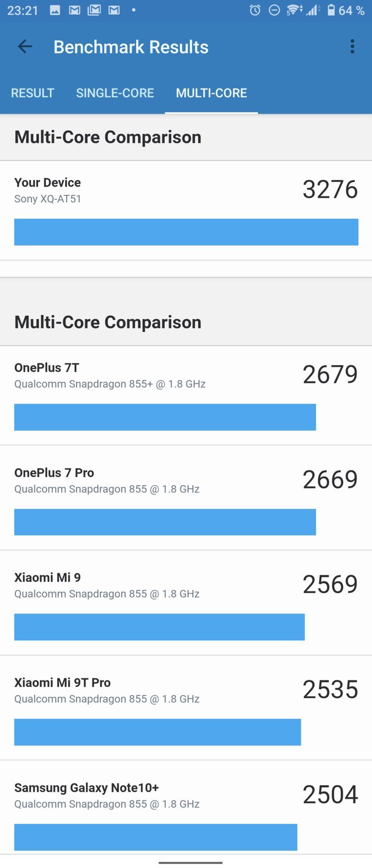Tap the back arrow in the header
Image resolution: width=372 pixels, height=868 pixels.
coord(25,47)
